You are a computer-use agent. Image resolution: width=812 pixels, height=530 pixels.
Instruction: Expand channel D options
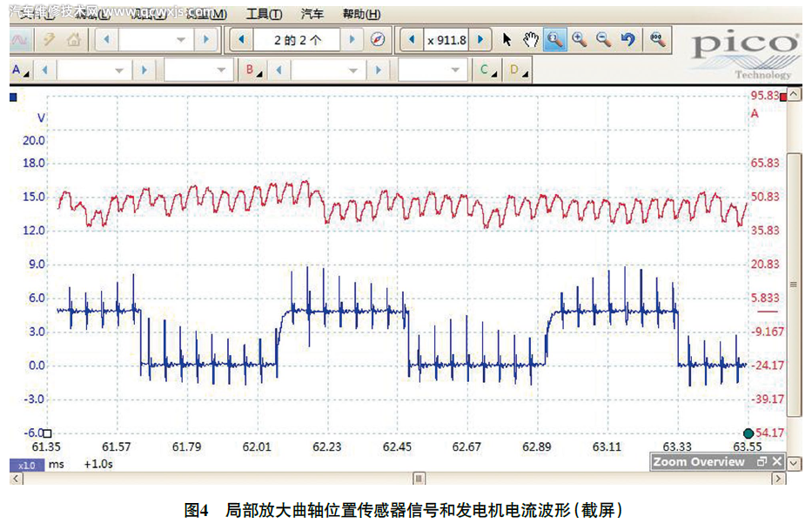[x=518, y=70]
